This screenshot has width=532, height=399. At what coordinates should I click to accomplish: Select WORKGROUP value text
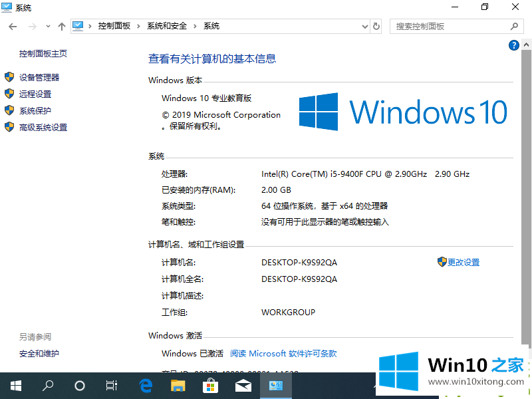(x=289, y=313)
